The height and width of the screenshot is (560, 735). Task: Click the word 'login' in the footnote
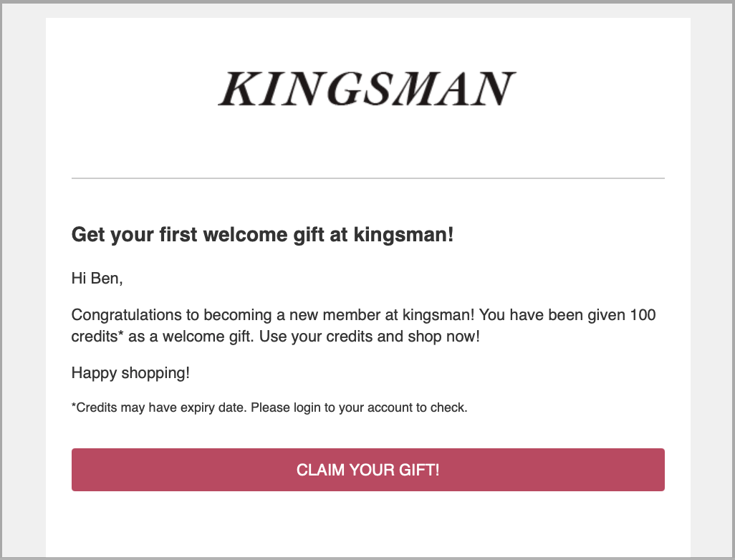[x=307, y=407]
